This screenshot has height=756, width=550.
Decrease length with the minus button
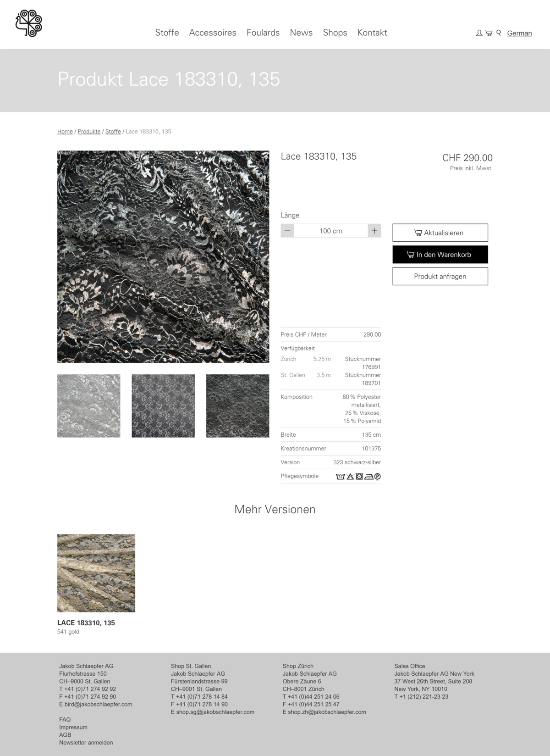[x=287, y=231]
